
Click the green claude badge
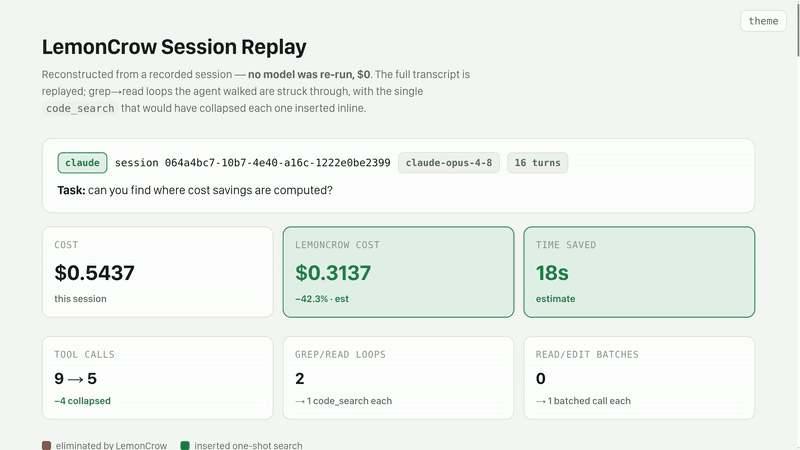[82, 163]
